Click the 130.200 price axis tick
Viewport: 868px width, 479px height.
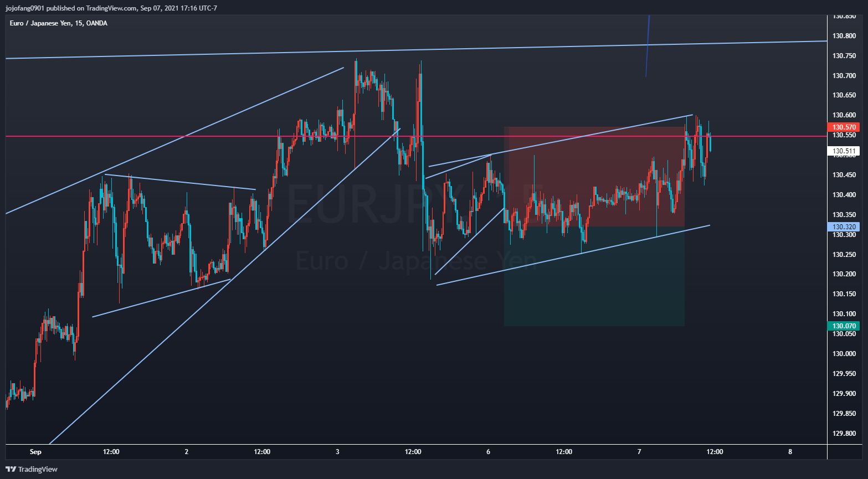point(844,274)
